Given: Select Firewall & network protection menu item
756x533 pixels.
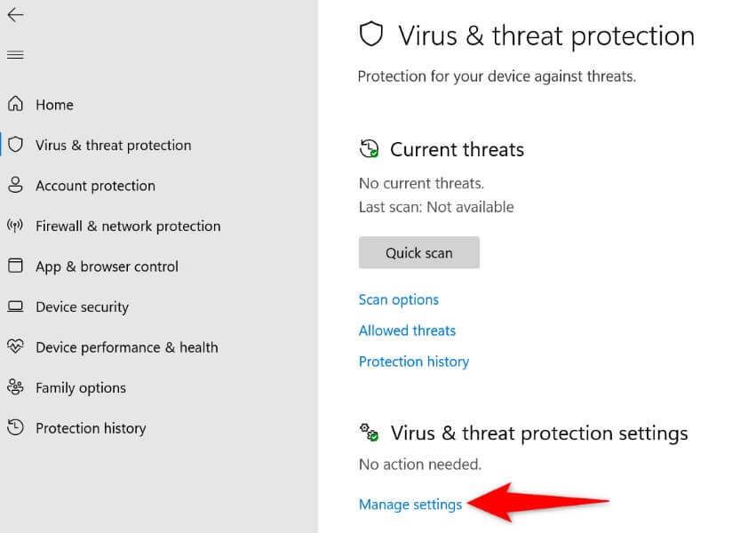Looking at the screenshot, I should pyautogui.click(x=128, y=226).
